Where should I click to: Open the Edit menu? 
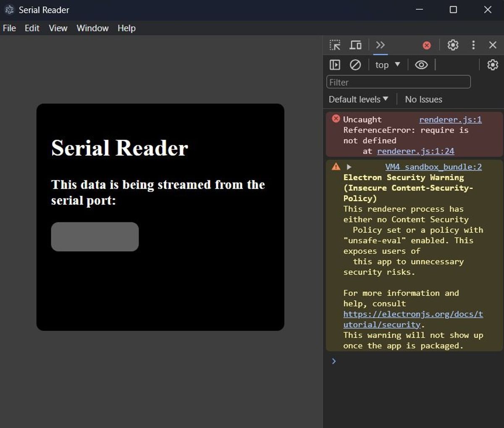(x=32, y=28)
